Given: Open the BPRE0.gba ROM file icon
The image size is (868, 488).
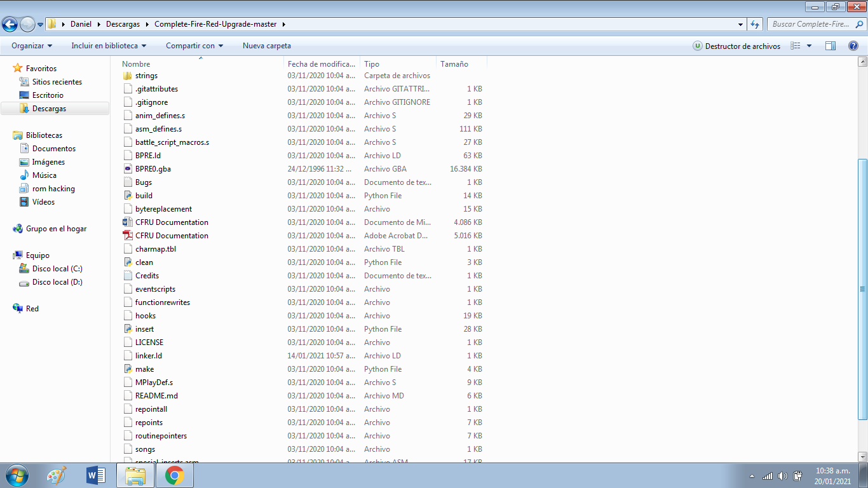Looking at the screenshot, I should (x=128, y=169).
